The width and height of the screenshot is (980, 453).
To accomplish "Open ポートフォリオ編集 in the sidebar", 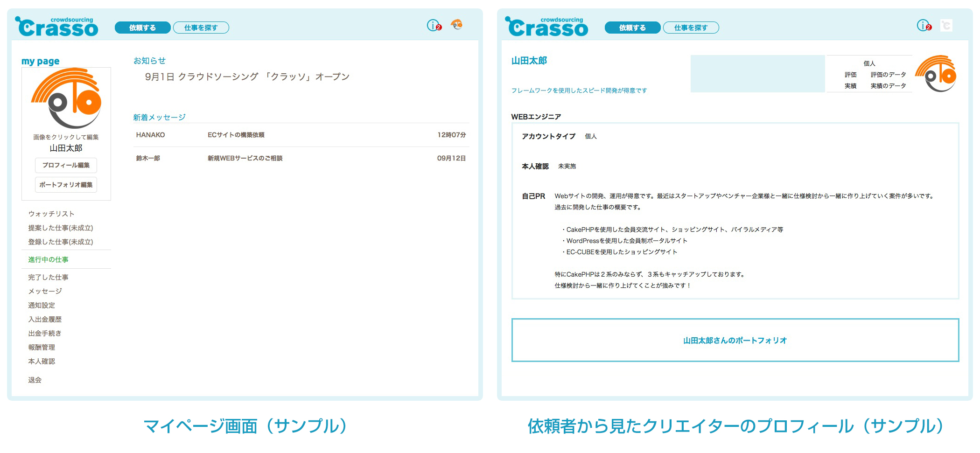I will click(x=66, y=185).
